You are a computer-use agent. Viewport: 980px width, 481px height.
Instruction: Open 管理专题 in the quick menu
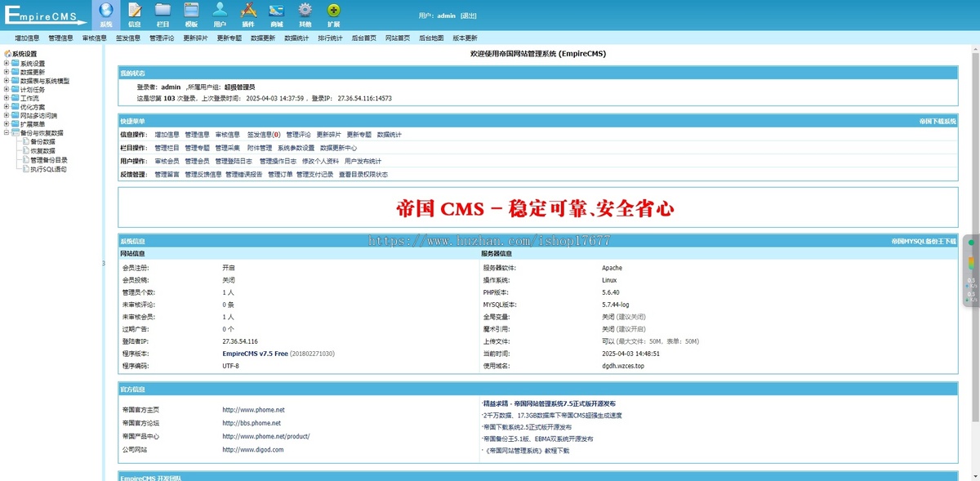(x=197, y=148)
